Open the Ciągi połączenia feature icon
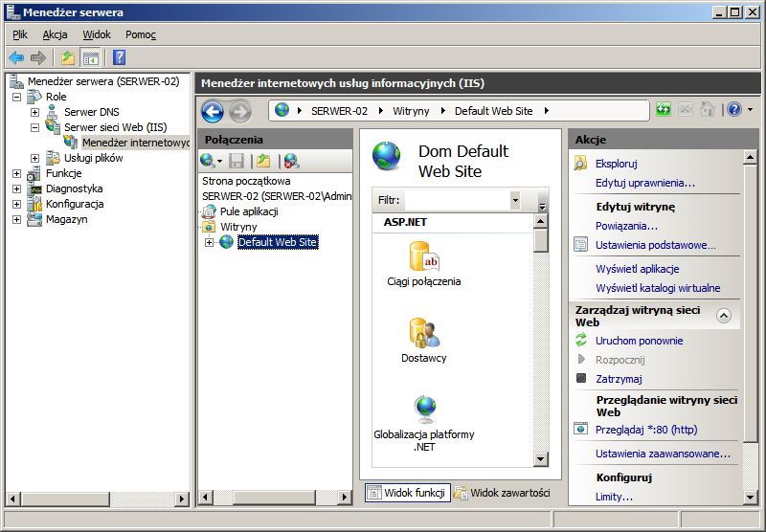The height and width of the screenshot is (532, 766). (x=424, y=256)
